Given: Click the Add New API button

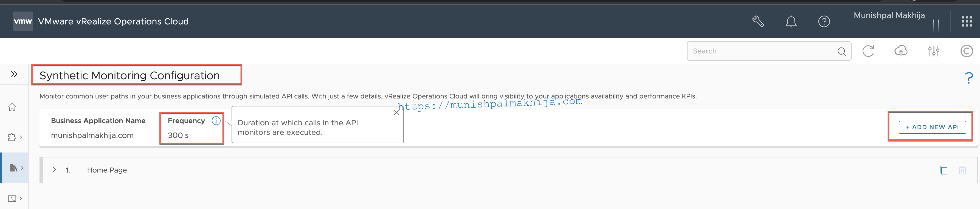Looking at the screenshot, I should click(x=932, y=127).
